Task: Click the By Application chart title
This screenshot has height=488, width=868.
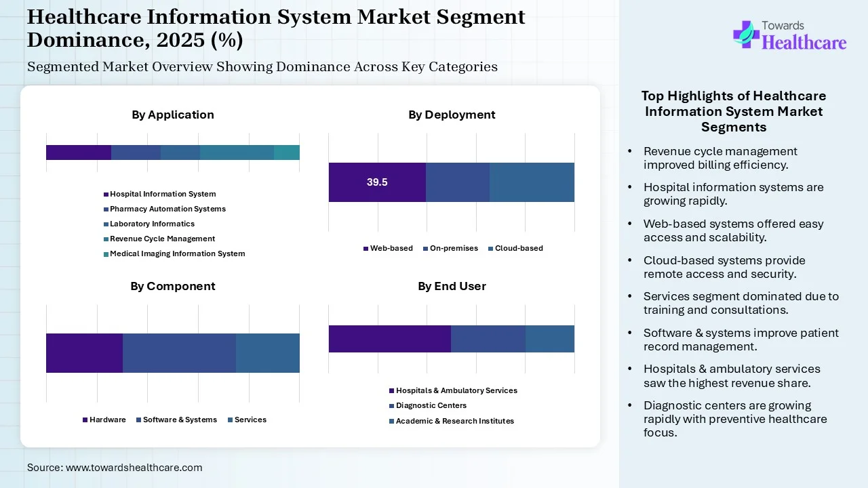Action: (173, 115)
